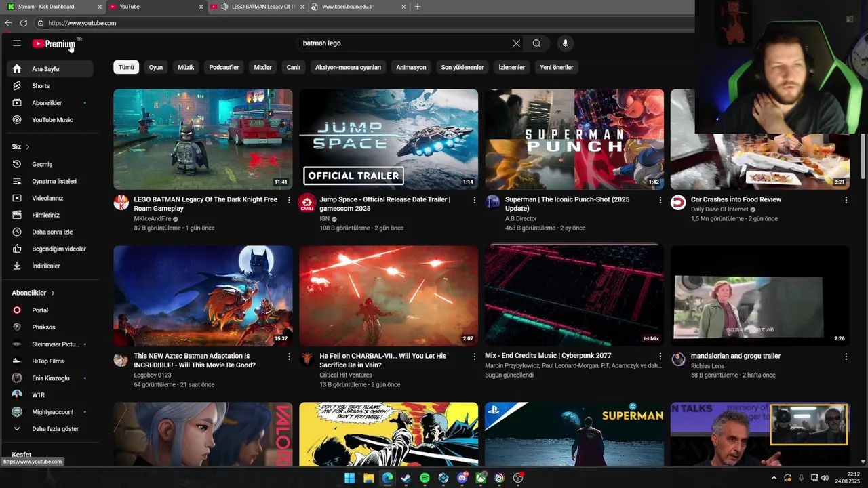Select the Podcast'ler filter chip
This screenshot has width=868, height=488.
point(224,67)
